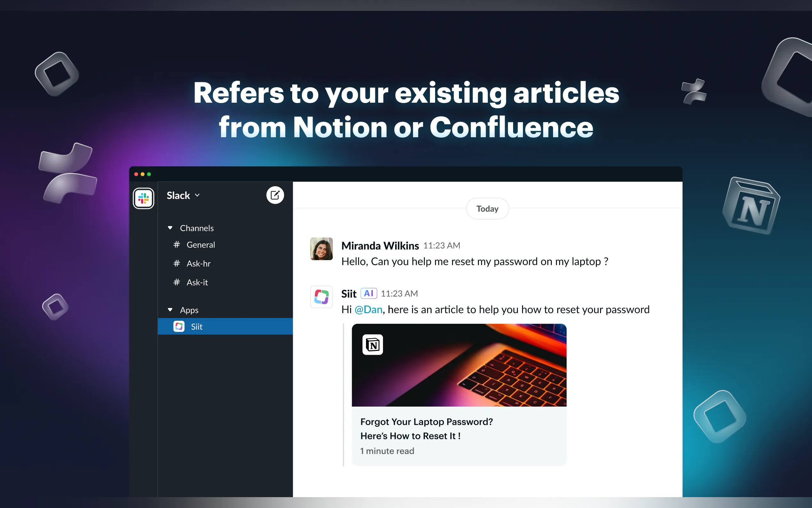Open the Slack workspace dropdown chevron
Image resolution: width=812 pixels, height=508 pixels.
pyautogui.click(x=197, y=195)
